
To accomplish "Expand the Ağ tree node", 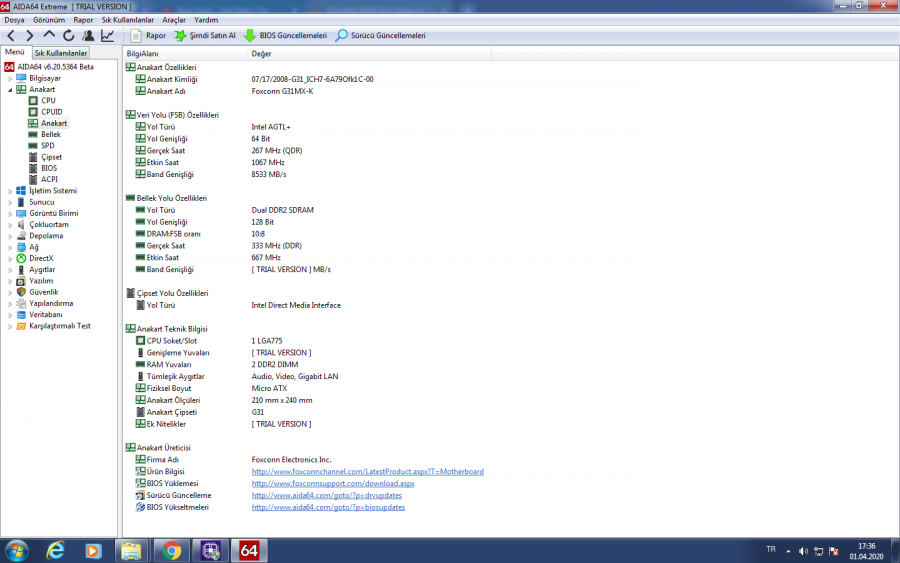I will coord(10,247).
